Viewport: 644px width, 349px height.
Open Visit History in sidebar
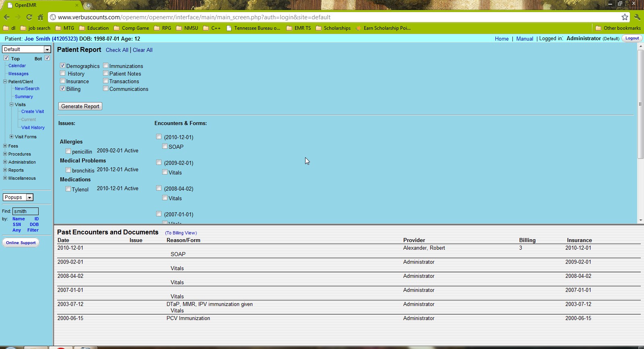(x=33, y=127)
